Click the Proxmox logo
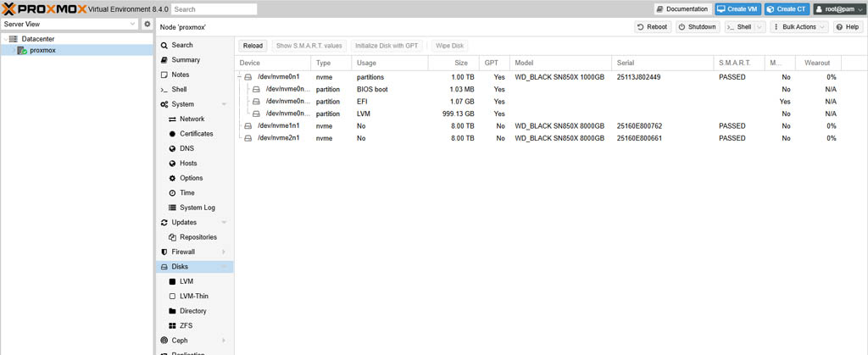This screenshot has height=355, width=868. 44,8
